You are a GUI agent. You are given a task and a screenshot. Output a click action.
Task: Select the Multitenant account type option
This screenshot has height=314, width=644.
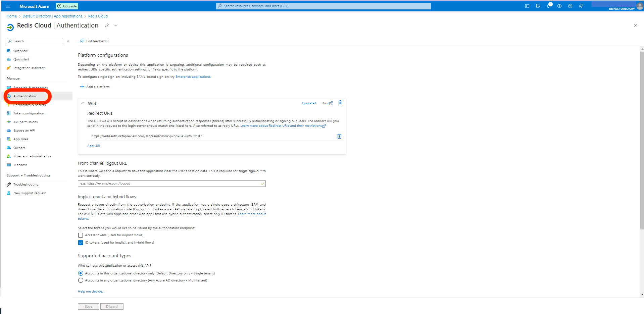tap(81, 280)
